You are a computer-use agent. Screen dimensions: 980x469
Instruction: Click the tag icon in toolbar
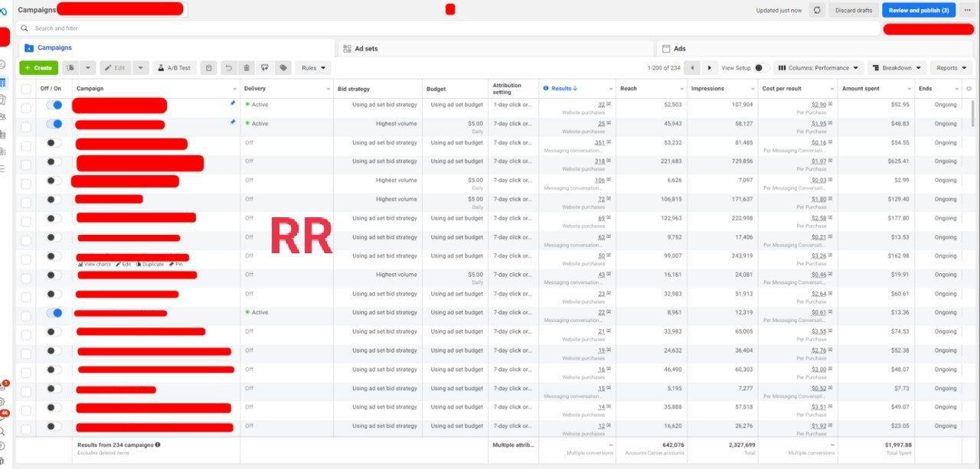point(283,68)
